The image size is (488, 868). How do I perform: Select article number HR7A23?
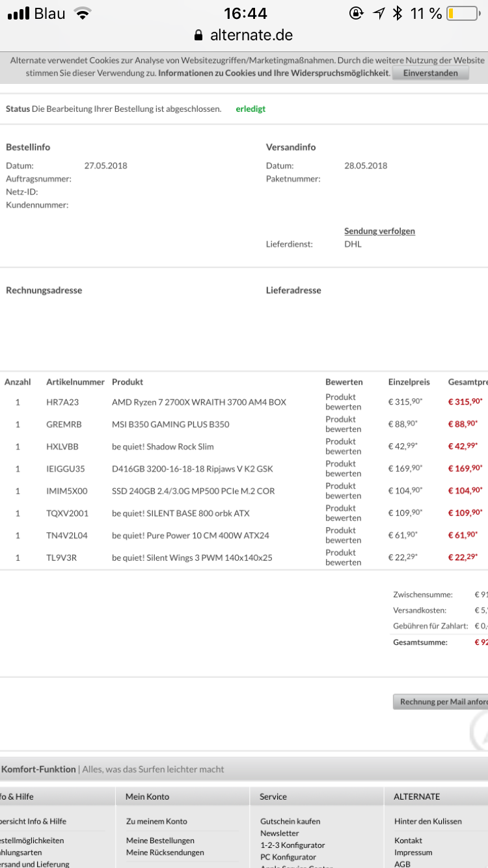pos(62,402)
